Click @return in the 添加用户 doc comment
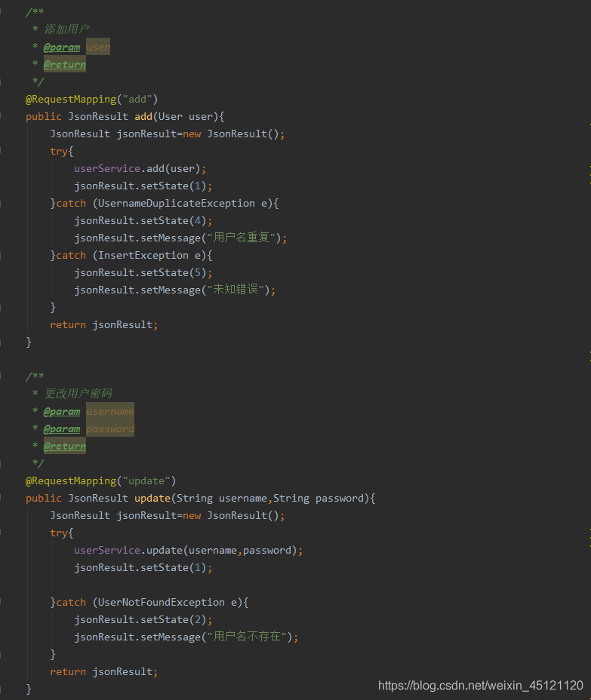Viewport: 591px width, 700px height. [x=64, y=64]
